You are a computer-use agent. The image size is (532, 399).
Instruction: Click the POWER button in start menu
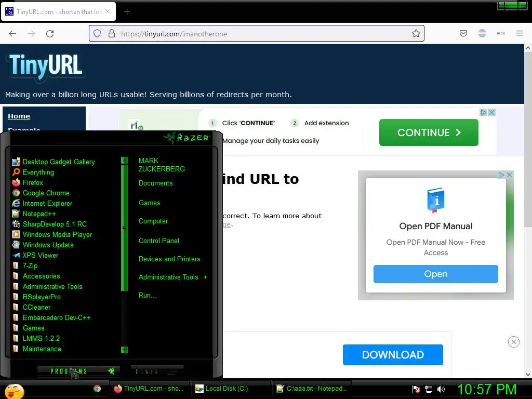click(x=157, y=371)
